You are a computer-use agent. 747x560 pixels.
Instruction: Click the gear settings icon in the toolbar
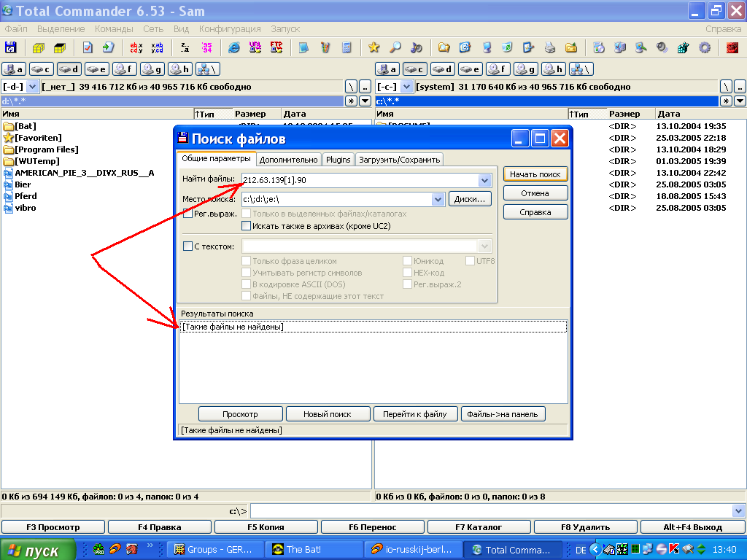tap(705, 47)
